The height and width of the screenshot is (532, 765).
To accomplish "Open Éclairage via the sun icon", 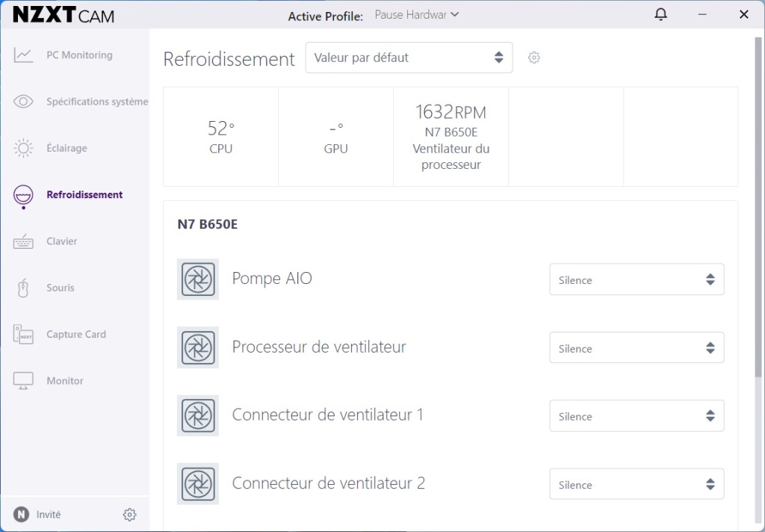I will pyautogui.click(x=23, y=148).
